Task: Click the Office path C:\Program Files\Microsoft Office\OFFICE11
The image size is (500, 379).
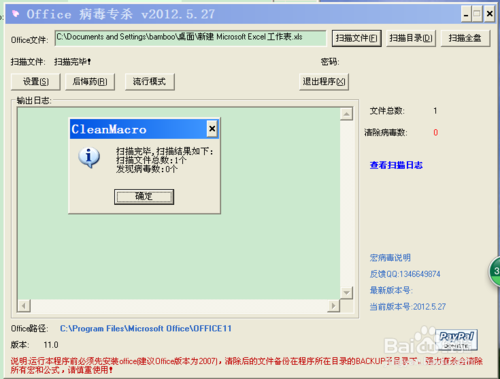Action: point(146,329)
